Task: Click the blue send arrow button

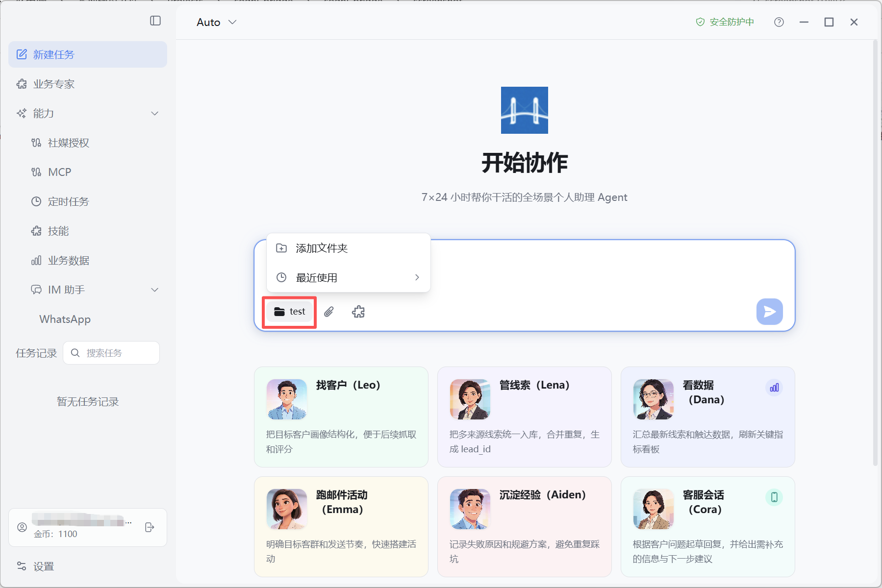Action: (x=770, y=312)
